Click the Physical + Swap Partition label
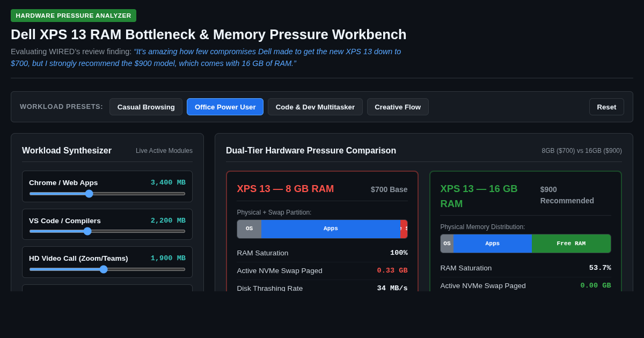 point(274,212)
